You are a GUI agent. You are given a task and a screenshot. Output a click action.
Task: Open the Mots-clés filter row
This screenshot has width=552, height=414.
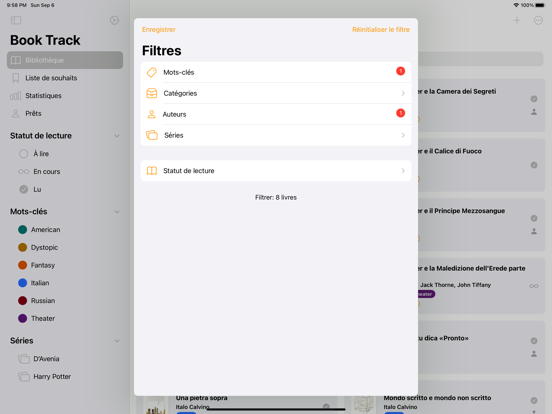[276, 72]
